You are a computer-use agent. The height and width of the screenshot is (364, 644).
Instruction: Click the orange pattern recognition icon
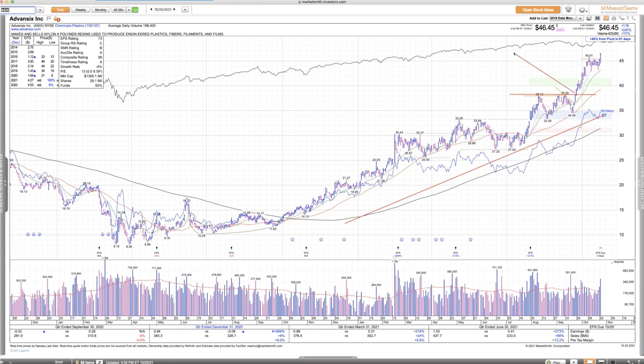pyautogui.click(x=606, y=18)
